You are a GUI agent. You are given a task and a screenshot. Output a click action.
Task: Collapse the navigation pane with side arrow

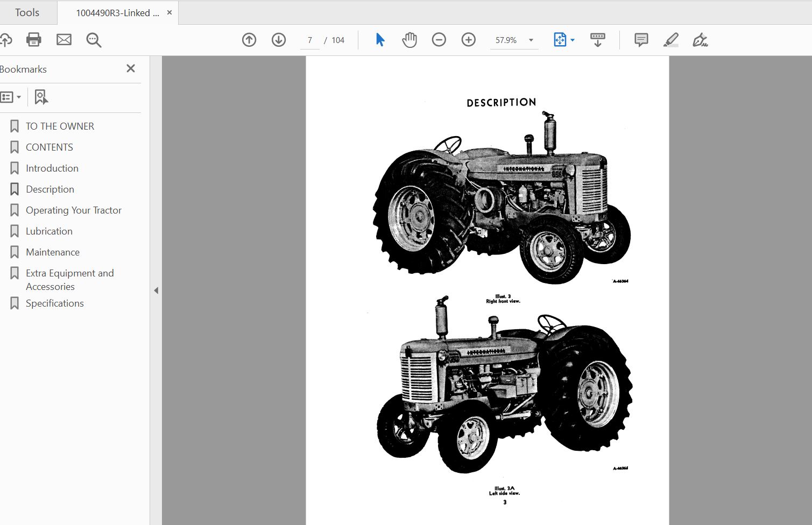point(156,290)
